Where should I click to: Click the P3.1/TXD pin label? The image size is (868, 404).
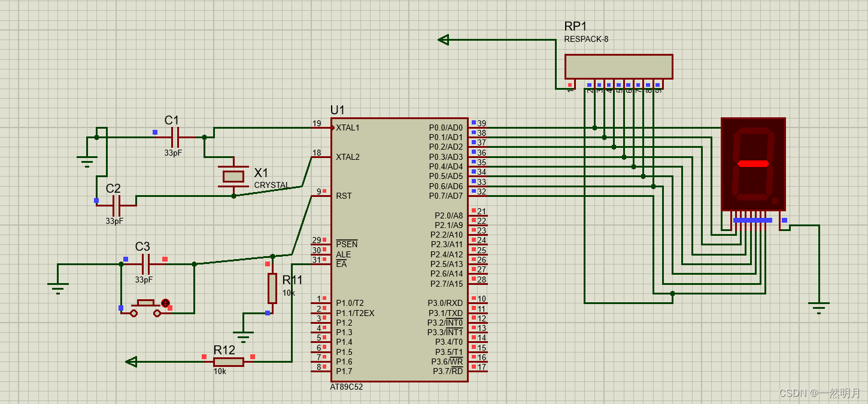(x=445, y=313)
